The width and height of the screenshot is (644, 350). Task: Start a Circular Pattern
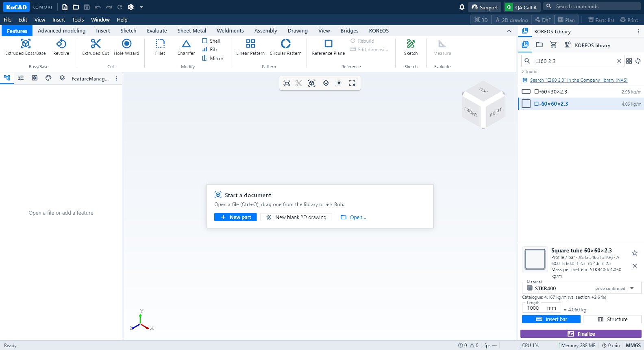point(286,47)
